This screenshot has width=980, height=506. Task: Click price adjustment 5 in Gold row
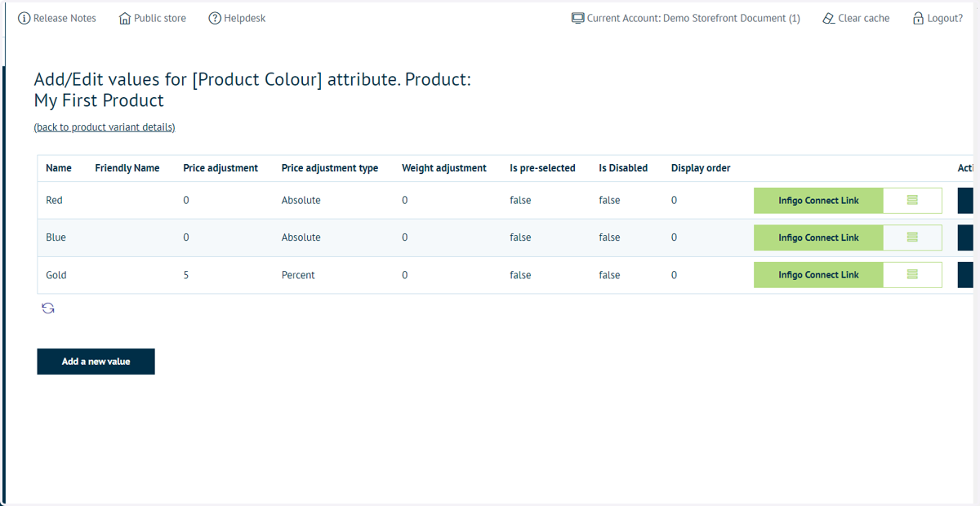[x=186, y=275]
